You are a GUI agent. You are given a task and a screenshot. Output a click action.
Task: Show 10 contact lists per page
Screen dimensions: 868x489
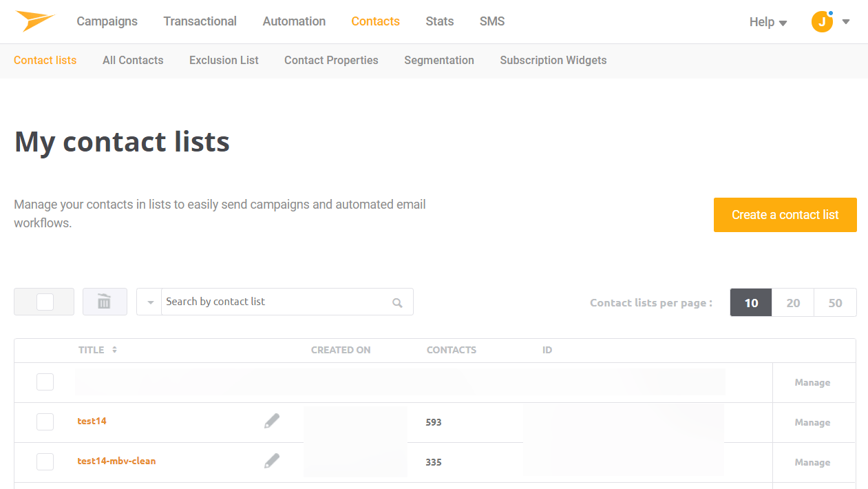click(751, 302)
